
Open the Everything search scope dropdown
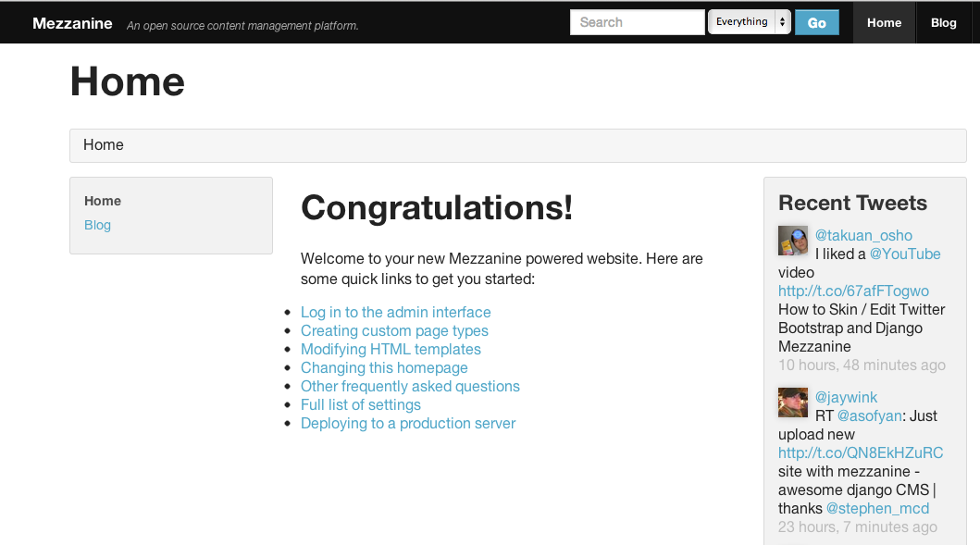(x=749, y=22)
